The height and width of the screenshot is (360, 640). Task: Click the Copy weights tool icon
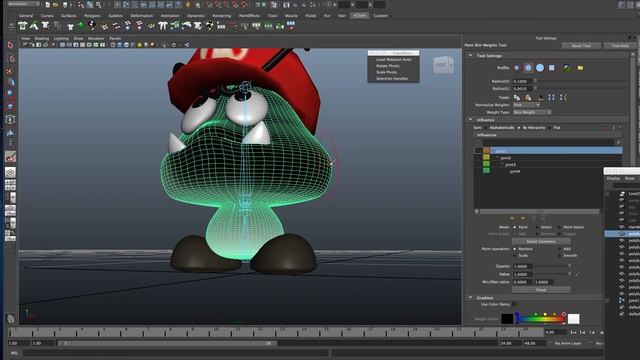(x=517, y=98)
